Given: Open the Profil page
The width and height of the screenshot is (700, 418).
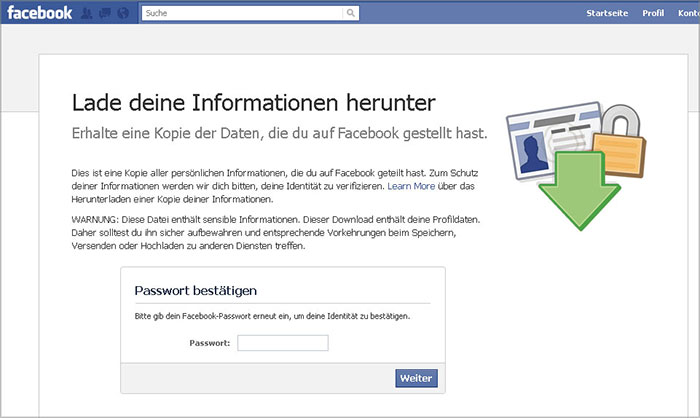Looking at the screenshot, I should 653,13.
